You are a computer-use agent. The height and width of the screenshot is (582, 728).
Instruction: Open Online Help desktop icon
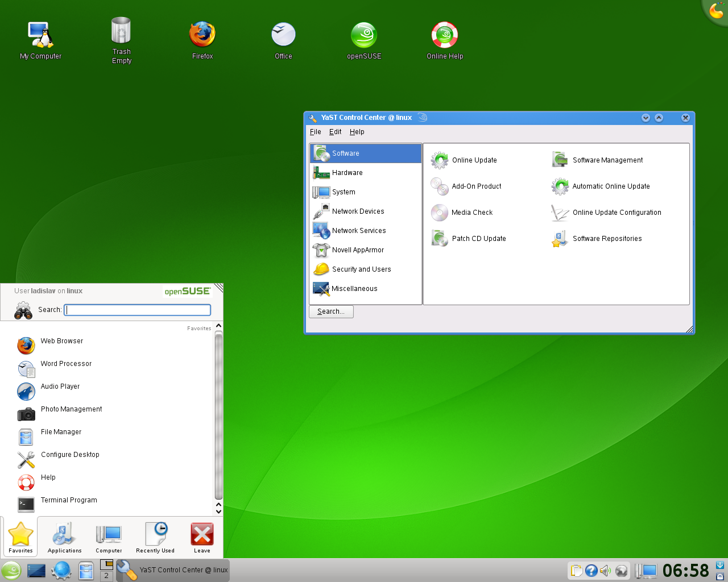coord(445,40)
